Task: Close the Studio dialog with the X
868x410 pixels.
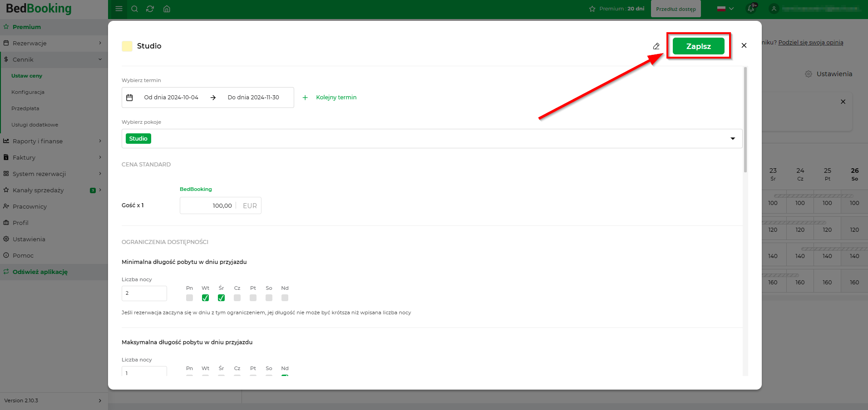Action: (x=744, y=45)
